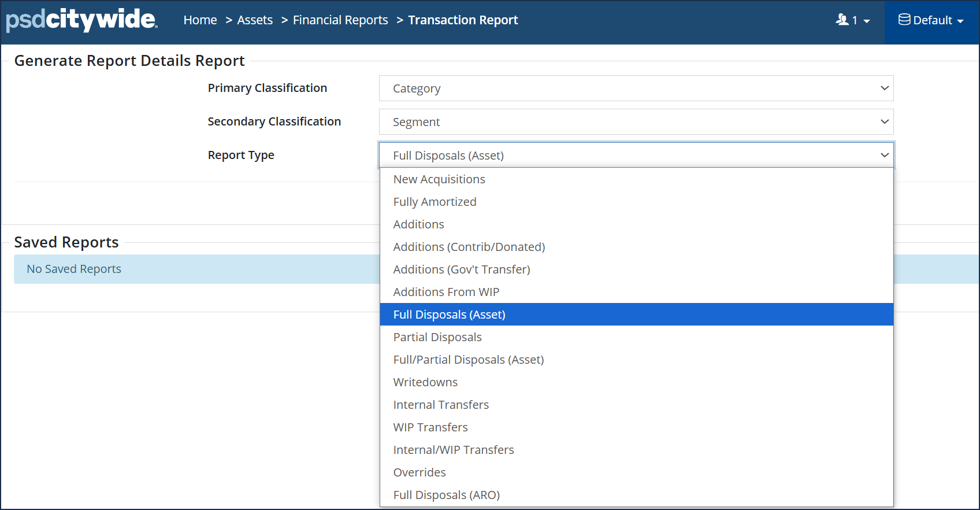Choose Fully Amortized option
This screenshot has height=510, width=980.
(435, 202)
